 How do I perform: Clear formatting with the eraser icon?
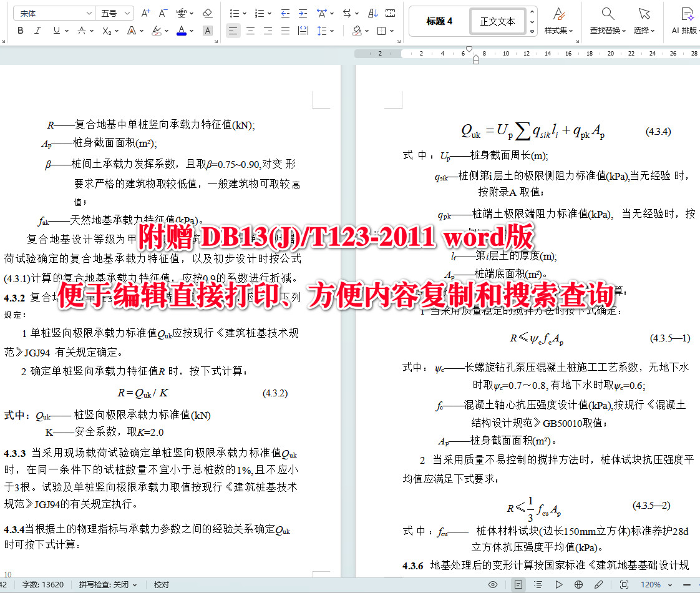pyautogui.click(x=208, y=12)
